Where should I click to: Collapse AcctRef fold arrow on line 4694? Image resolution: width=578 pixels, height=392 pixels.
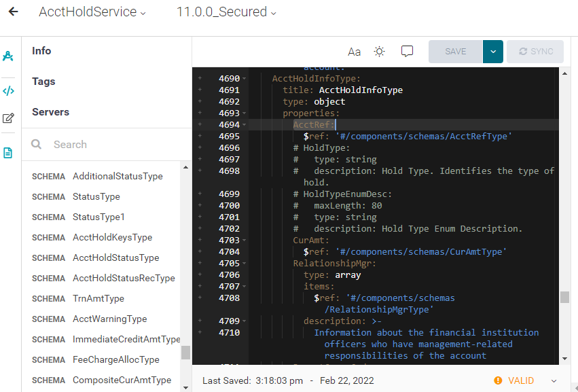click(245, 124)
